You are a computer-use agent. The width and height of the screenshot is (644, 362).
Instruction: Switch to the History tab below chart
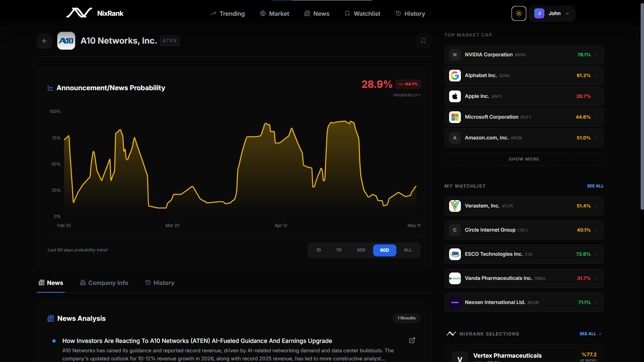(160, 283)
